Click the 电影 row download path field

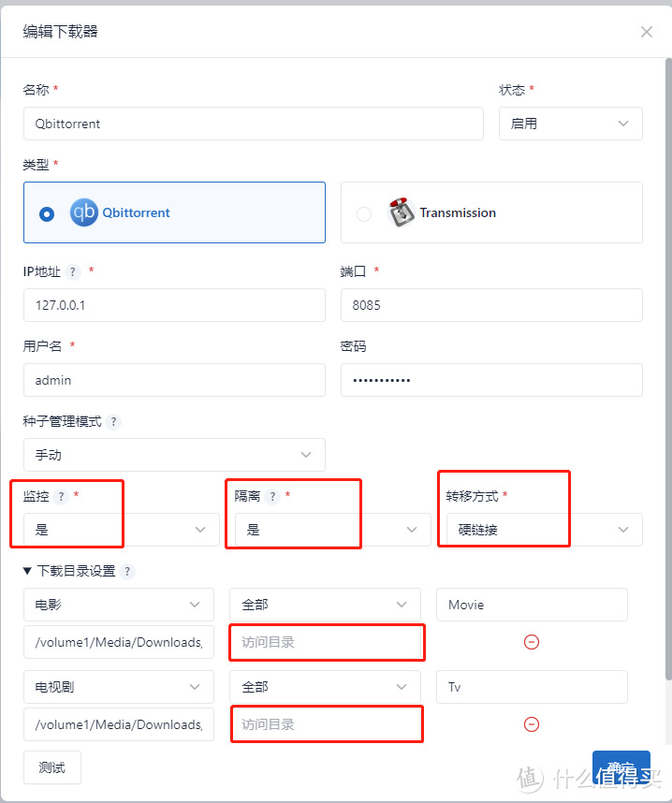click(119, 642)
